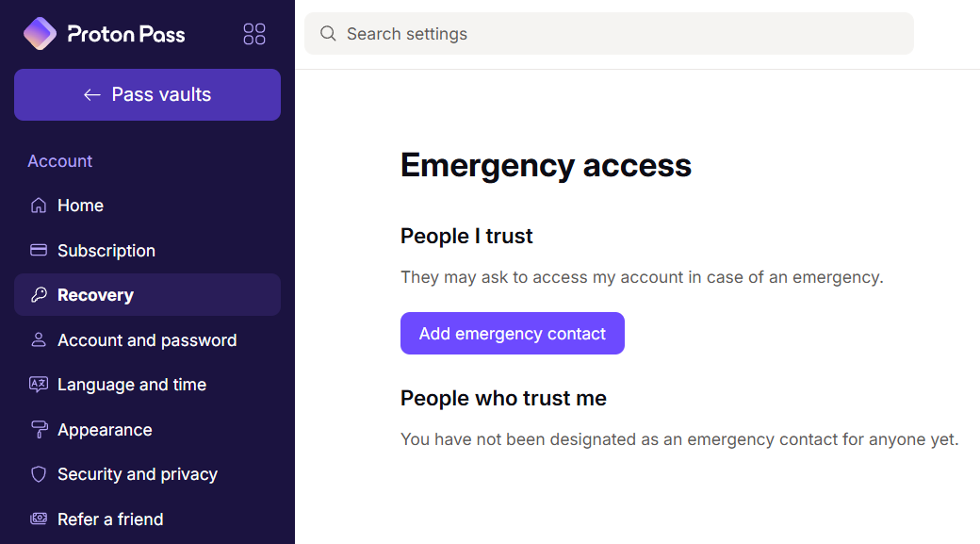Click the Search settings field
The width and height of the screenshot is (980, 544).
coord(608,33)
